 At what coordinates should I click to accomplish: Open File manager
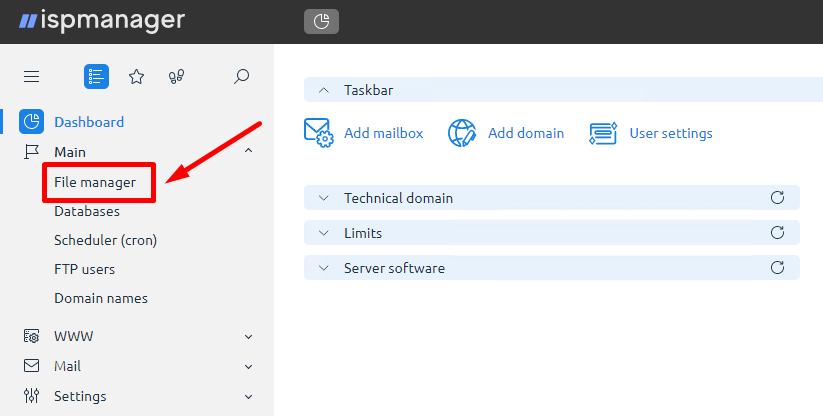point(95,182)
